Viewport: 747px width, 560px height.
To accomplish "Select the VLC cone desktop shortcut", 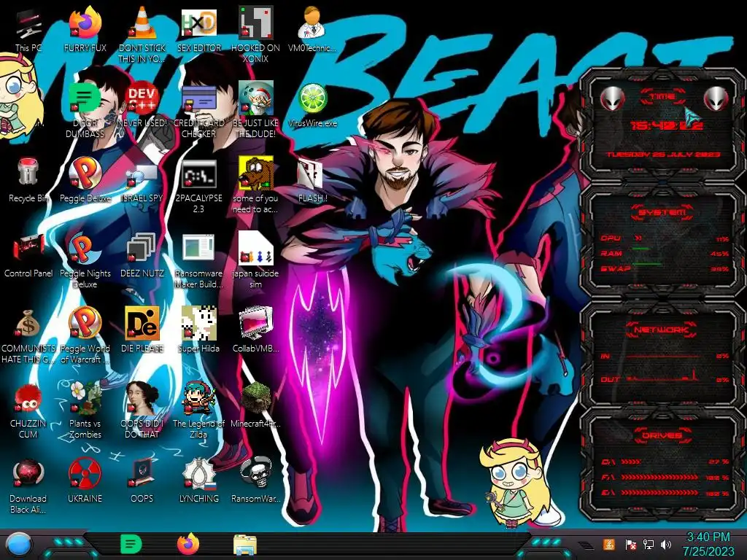I will pyautogui.click(x=142, y=34).
